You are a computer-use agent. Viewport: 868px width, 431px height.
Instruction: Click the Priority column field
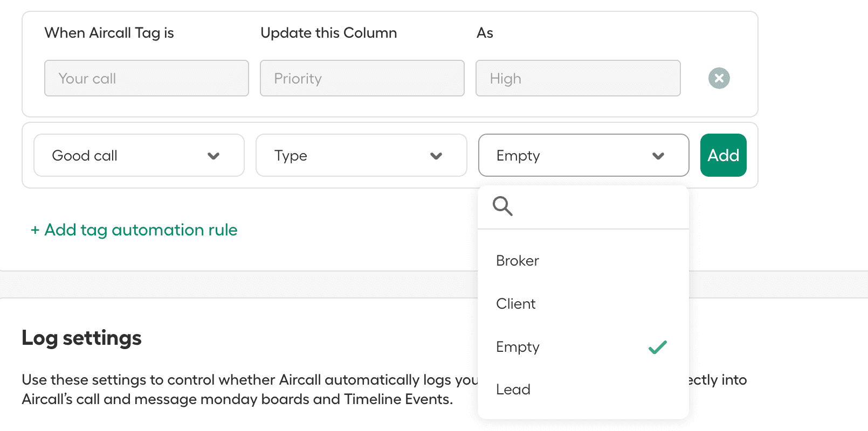pyautogui.click(x=362, y=78)
